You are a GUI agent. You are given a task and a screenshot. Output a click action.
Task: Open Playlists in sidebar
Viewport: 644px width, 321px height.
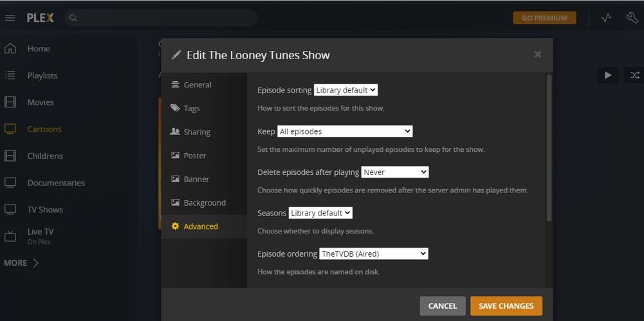click(x=42, y=75)
